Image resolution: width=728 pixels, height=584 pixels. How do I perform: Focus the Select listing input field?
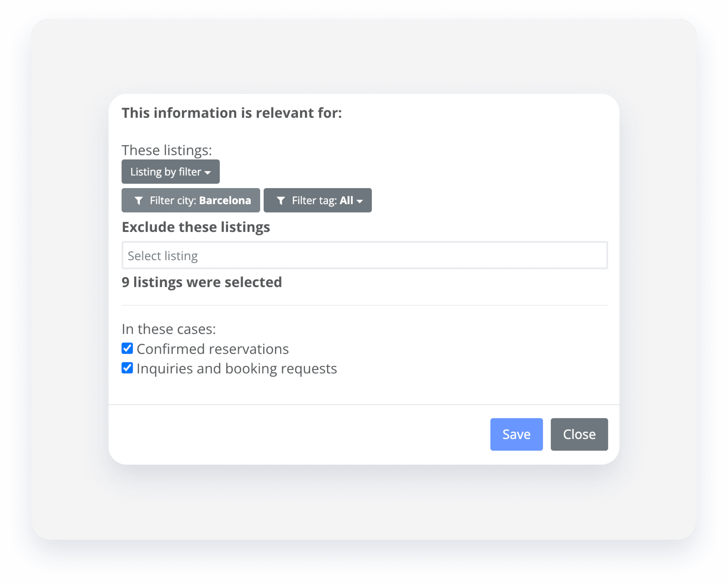(364, 255)
